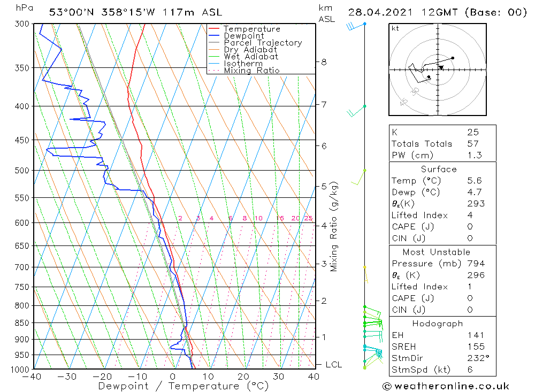Click the pink mixing ratio label 25
Screen dimensions: 535x392
pos(309,218)
